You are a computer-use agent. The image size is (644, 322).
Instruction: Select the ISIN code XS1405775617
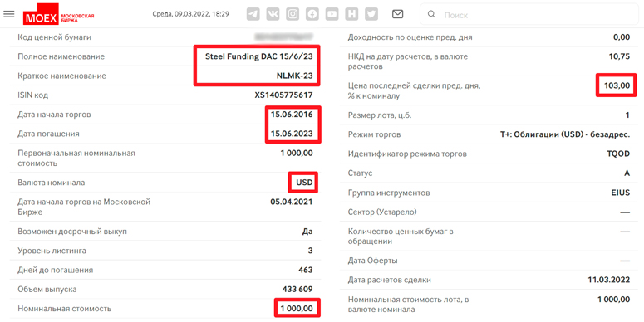pos(284,95)
